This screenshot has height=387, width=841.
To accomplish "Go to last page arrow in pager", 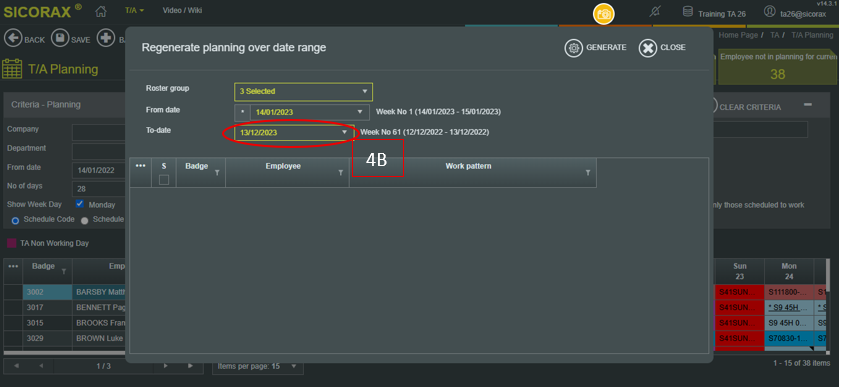I will click(x=190, y=366).
